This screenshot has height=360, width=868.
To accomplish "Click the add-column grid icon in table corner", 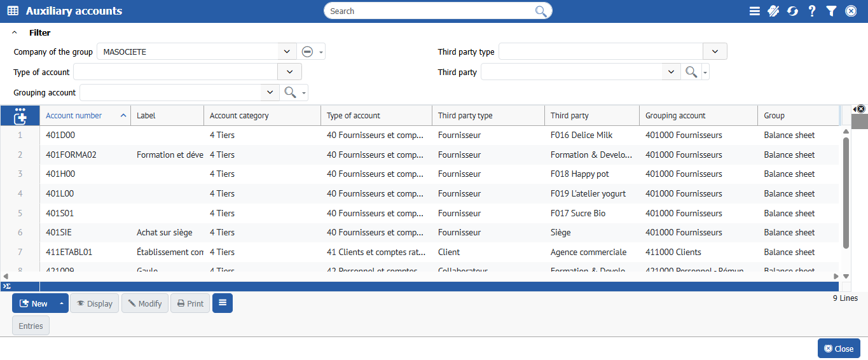I will 20,116.
